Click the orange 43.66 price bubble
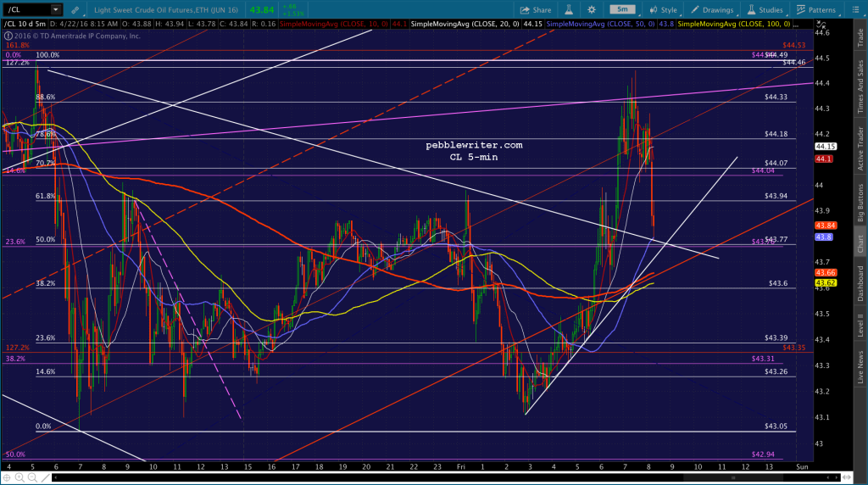This screenshot has height=485, width=868. tap(826, 273)
